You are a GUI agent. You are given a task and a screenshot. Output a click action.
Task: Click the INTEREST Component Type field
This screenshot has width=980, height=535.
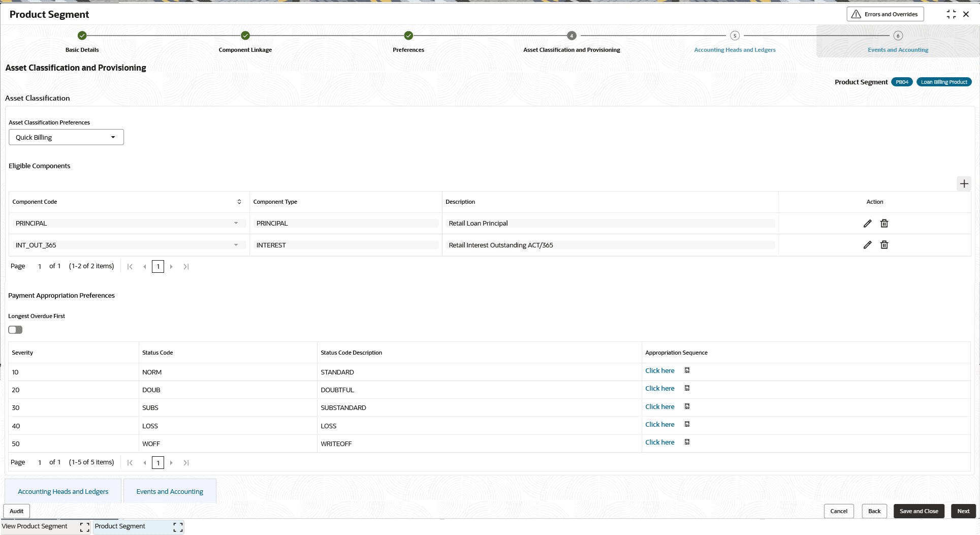[346, 245]
